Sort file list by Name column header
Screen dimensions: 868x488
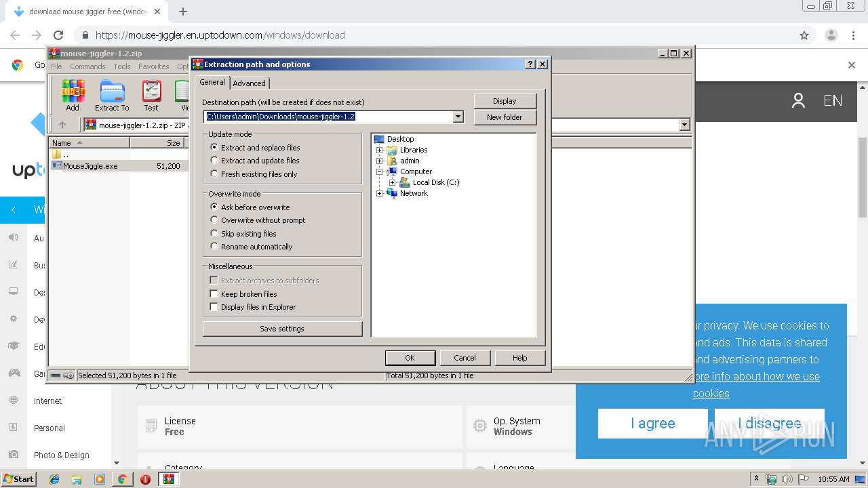(89, 142)
